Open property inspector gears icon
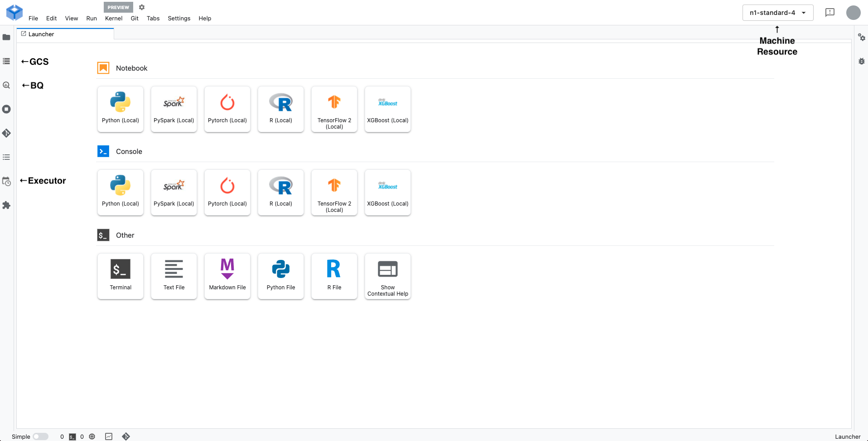The width and height of the screenshot is (868, 441). point(861,37)
